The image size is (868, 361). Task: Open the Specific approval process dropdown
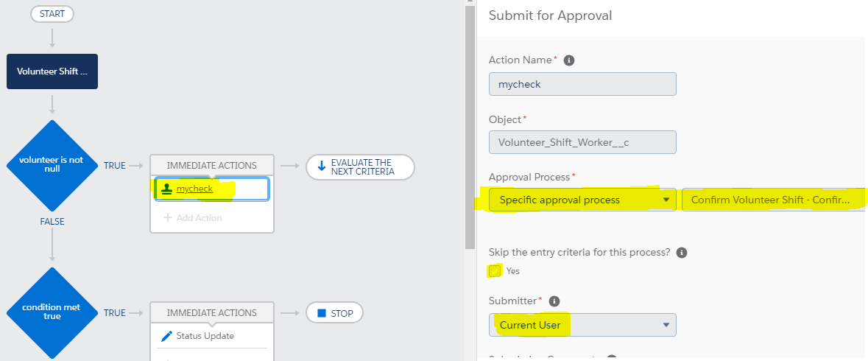coord(582,200)
